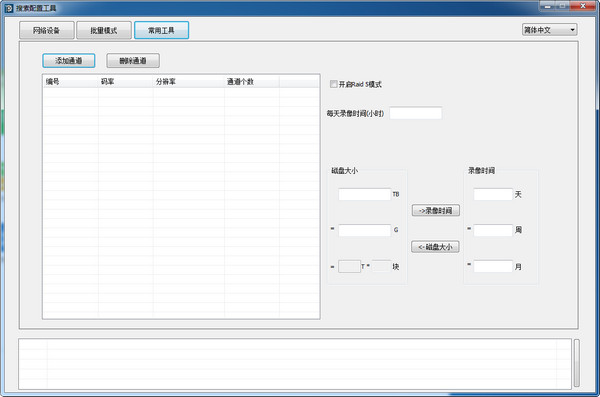Enable the 开启Raid 5模式 checkbox

(333, 84)
